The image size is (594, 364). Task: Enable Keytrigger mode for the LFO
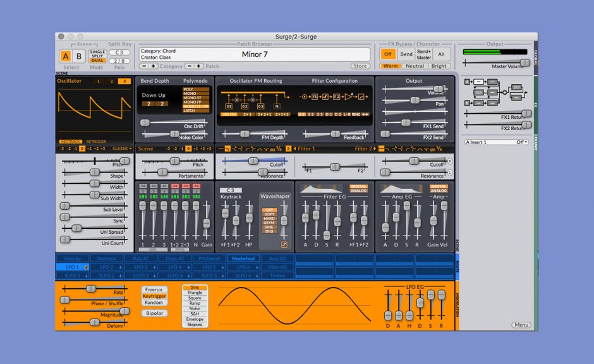155,297
